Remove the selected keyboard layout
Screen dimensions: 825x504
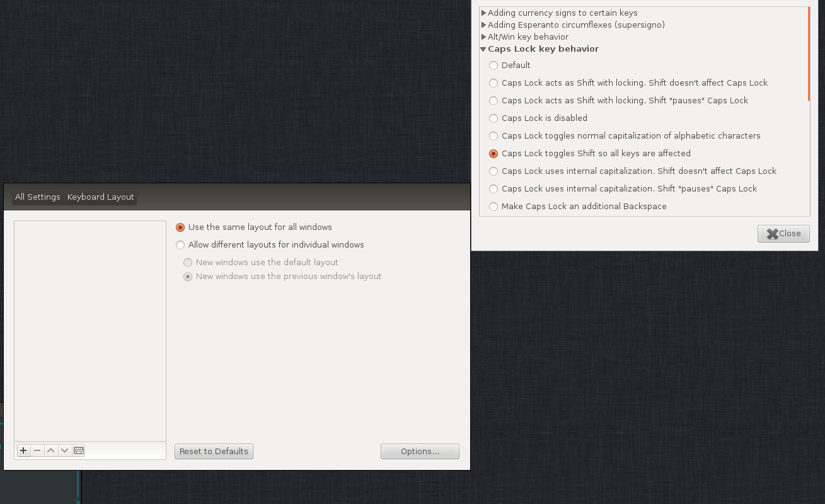pos(37,450)
